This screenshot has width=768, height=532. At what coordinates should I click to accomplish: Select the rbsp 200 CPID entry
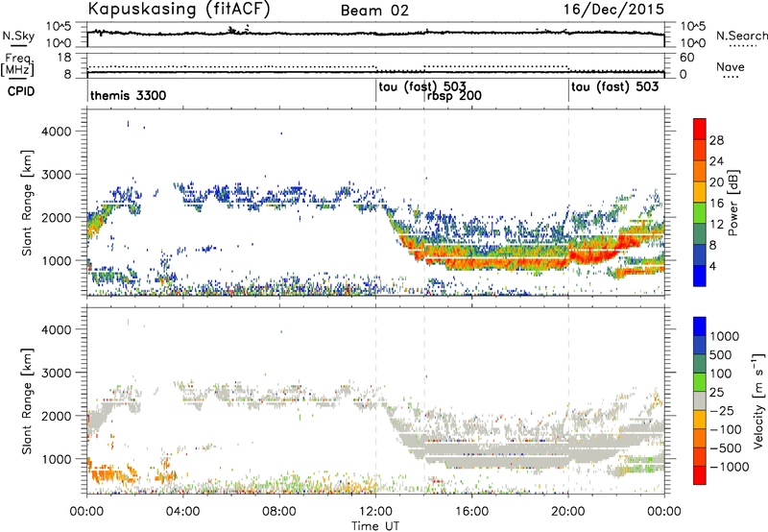[x=454, y=96]
